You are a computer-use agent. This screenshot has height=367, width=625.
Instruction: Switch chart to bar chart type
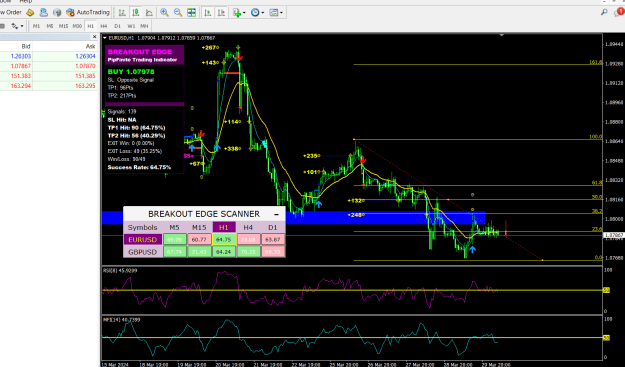[x=122, y=13]
